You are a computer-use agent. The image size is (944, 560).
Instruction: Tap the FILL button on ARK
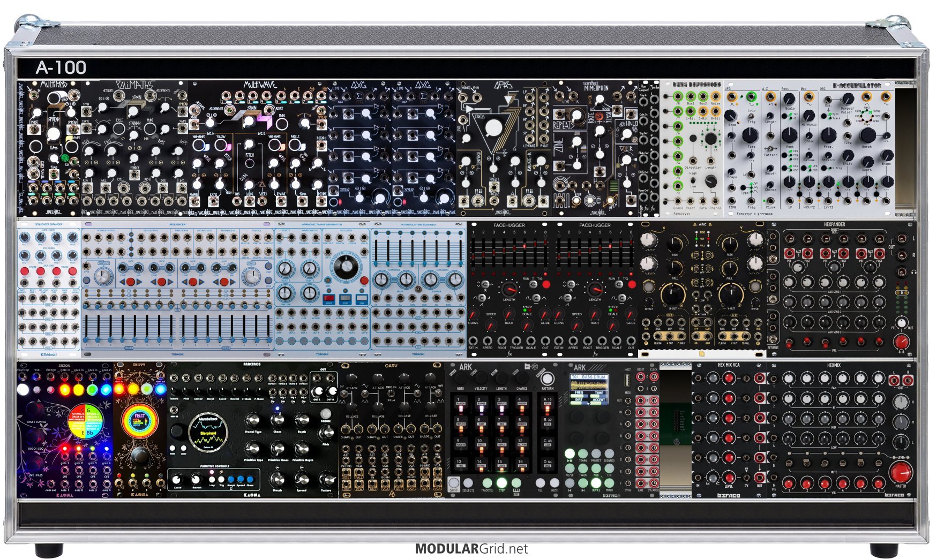click(x=540, y=483)
